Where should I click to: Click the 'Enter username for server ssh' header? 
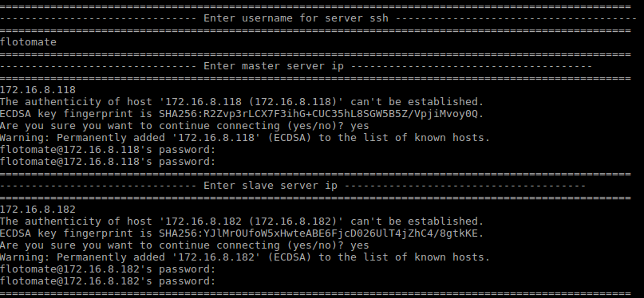pyautogui.click(x=296, y=18)
